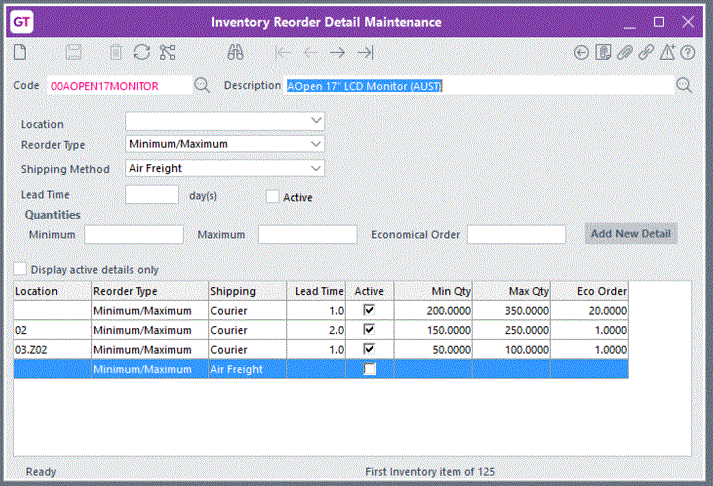
Task: Click the Ready status bar text
Action: [40, 471]
